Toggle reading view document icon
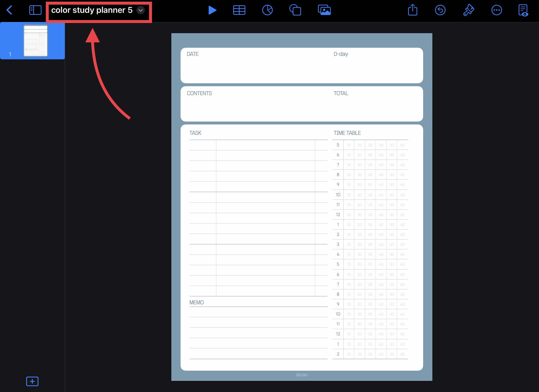 (523, 10)
